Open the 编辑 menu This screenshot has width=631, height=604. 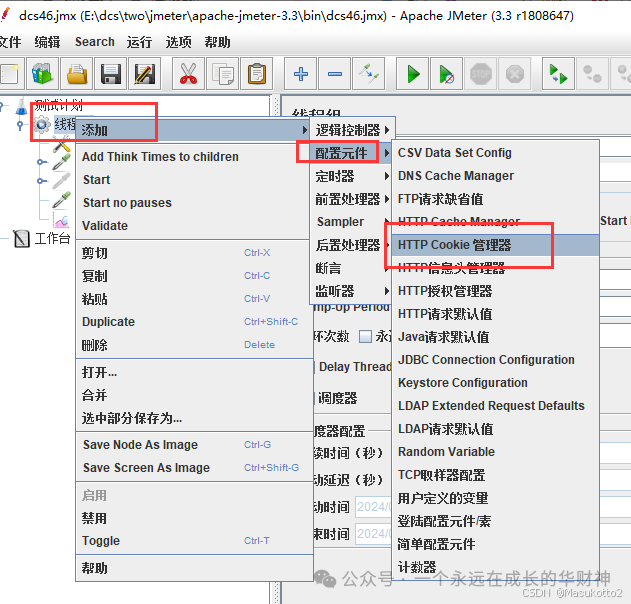click(47, 42)
